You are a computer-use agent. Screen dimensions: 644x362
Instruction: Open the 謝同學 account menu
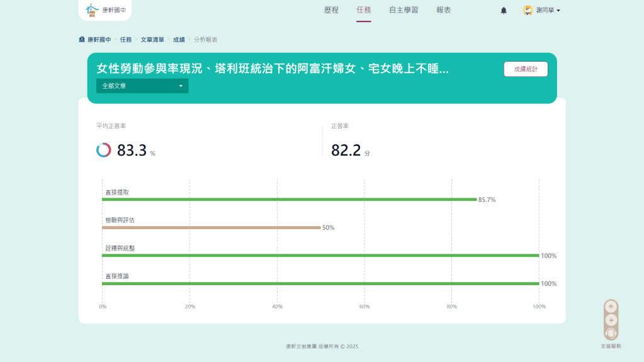point(548,11)
